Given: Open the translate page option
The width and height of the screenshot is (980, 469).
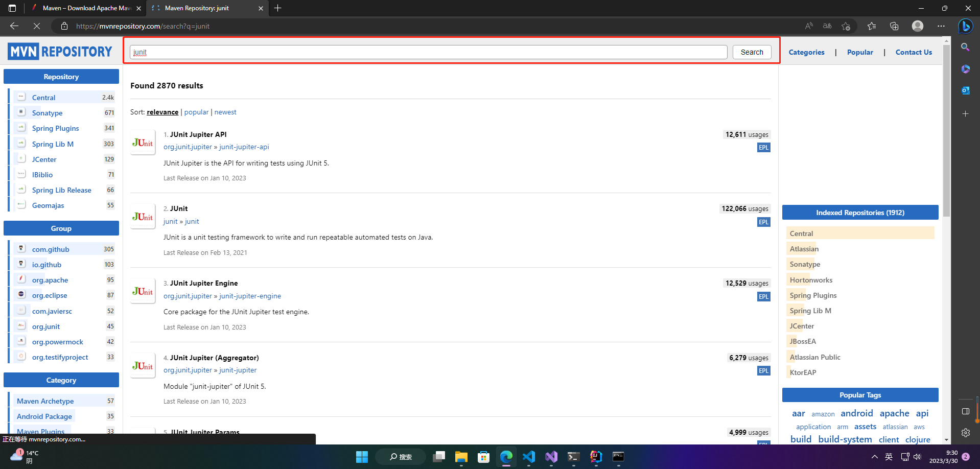Looking at the screenshot, I should [x=827, y=26].
